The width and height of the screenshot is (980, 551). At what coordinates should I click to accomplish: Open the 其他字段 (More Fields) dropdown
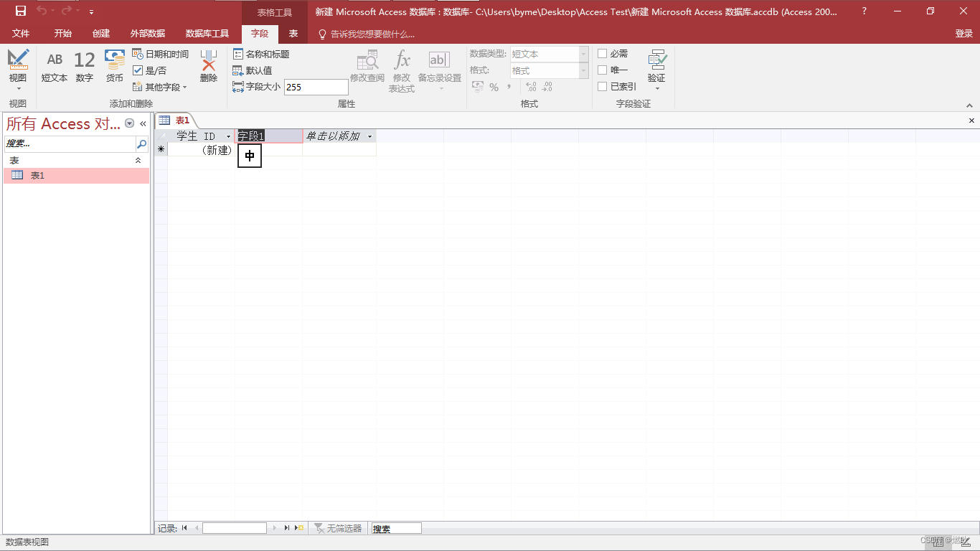(160, 87)
